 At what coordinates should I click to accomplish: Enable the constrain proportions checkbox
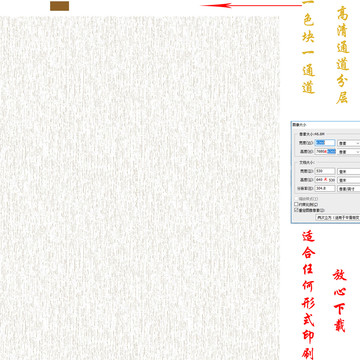tap(296, 204)
